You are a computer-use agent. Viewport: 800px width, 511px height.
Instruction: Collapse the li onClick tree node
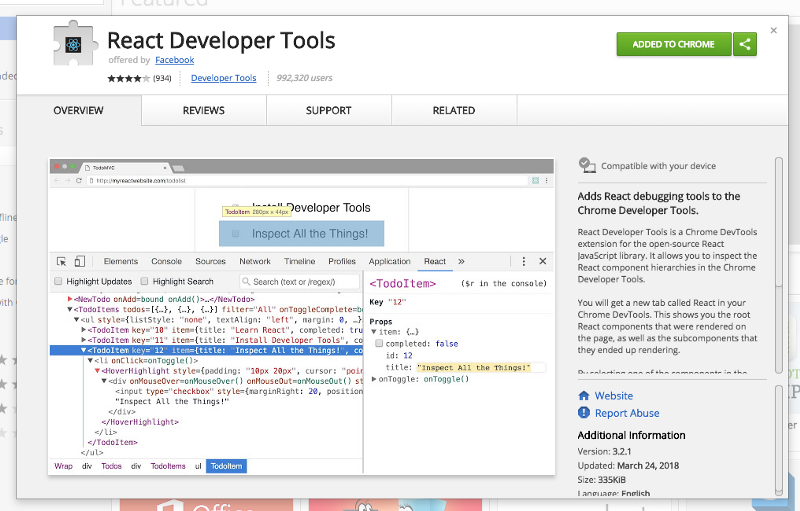(x=90, y=361)
